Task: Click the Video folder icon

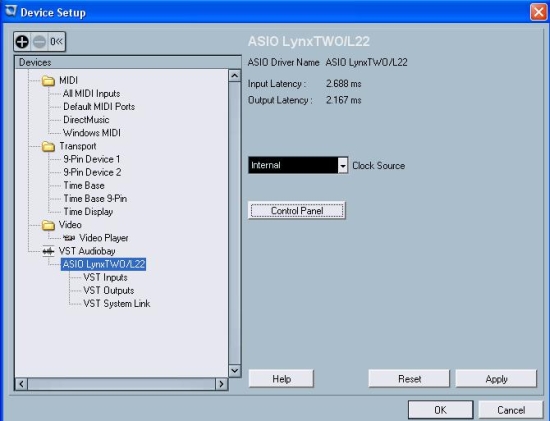Action: click(48, 225)
